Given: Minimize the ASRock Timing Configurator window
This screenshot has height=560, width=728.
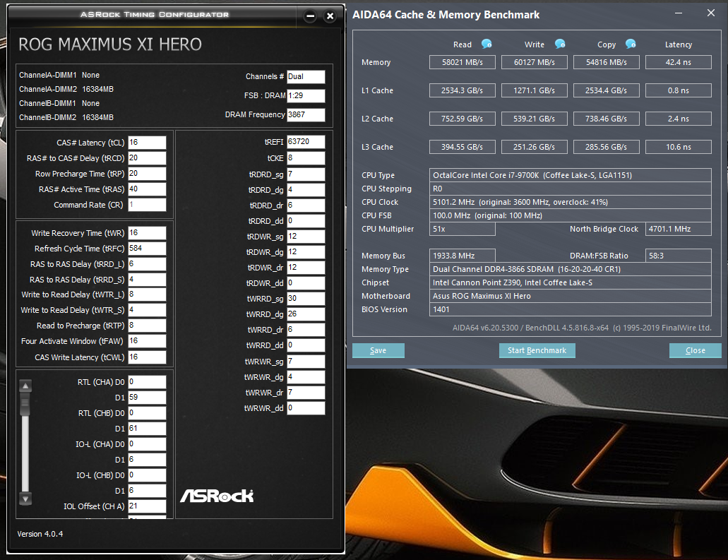Looking at the screenshot, I should click(x=310, y=16).
